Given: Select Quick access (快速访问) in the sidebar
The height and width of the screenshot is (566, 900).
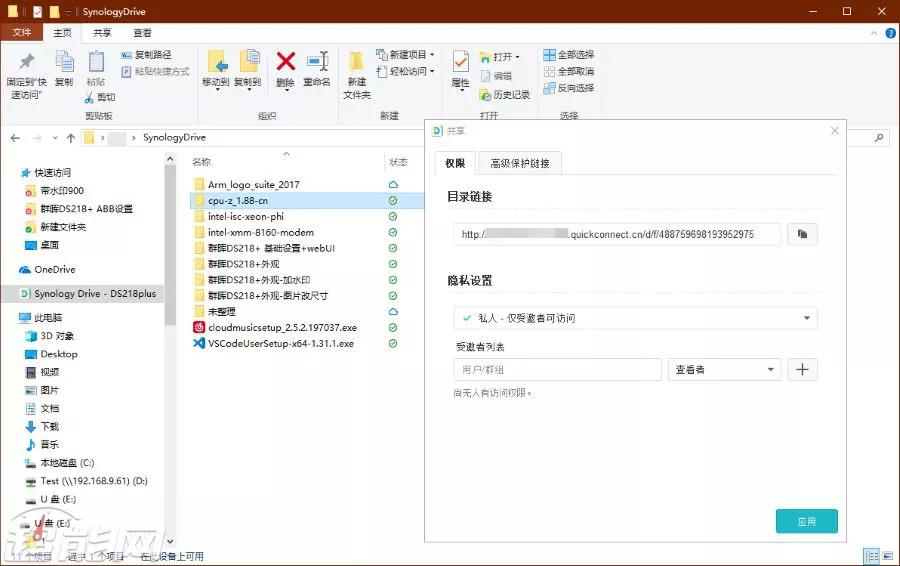Looking at the screenshot, I should click(52, 173).
